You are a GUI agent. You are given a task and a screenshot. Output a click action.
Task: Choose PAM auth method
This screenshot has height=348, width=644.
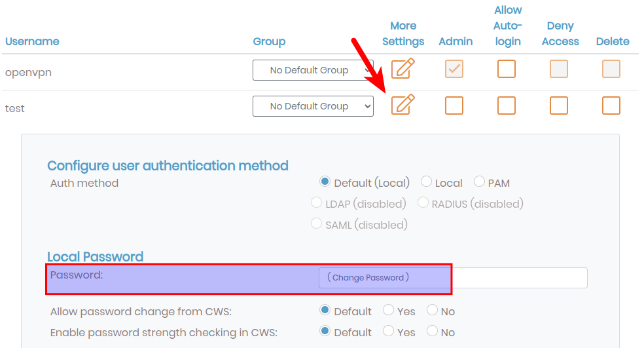(x=479, y=182)
